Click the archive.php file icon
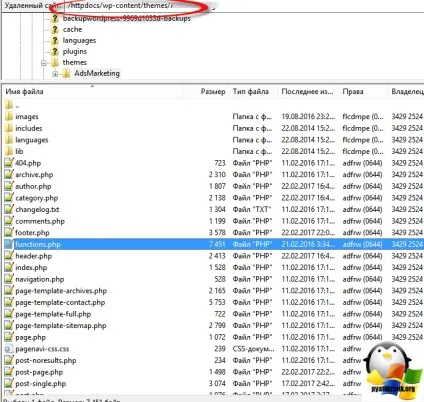Viewport: 424px width, 402px height. (9, 175)
